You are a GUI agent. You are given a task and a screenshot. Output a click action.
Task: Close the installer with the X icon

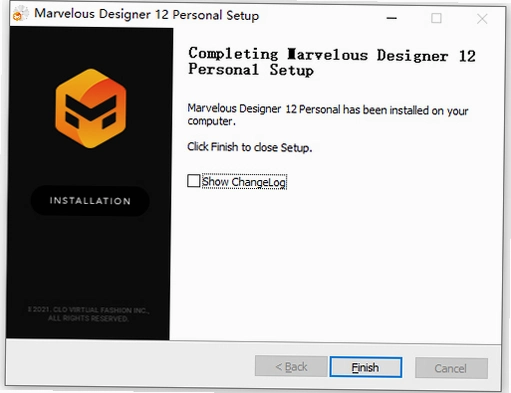coord(482,19)
